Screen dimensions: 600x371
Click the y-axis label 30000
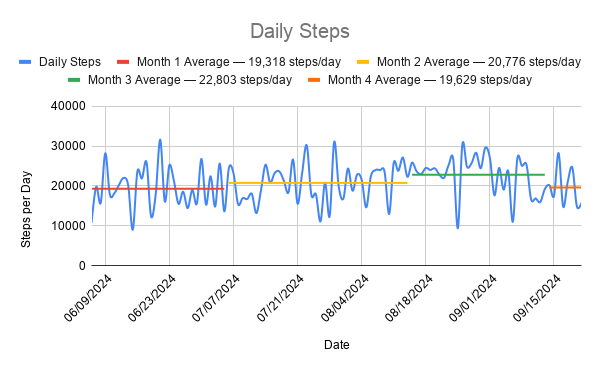68,146
